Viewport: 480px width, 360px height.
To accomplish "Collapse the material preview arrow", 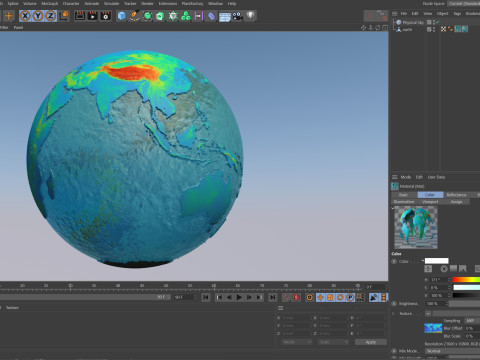I will (393, 208).
